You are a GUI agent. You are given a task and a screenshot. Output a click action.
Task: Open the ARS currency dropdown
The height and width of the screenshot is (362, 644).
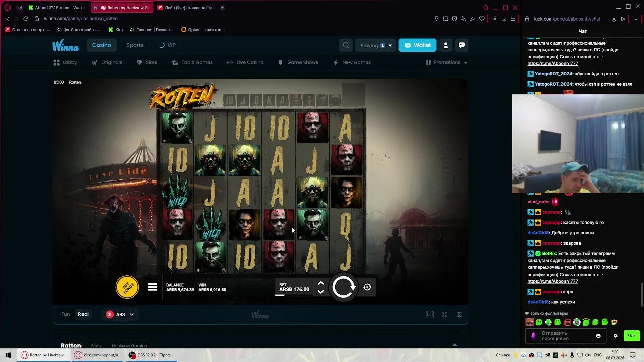tap(120, 314)
